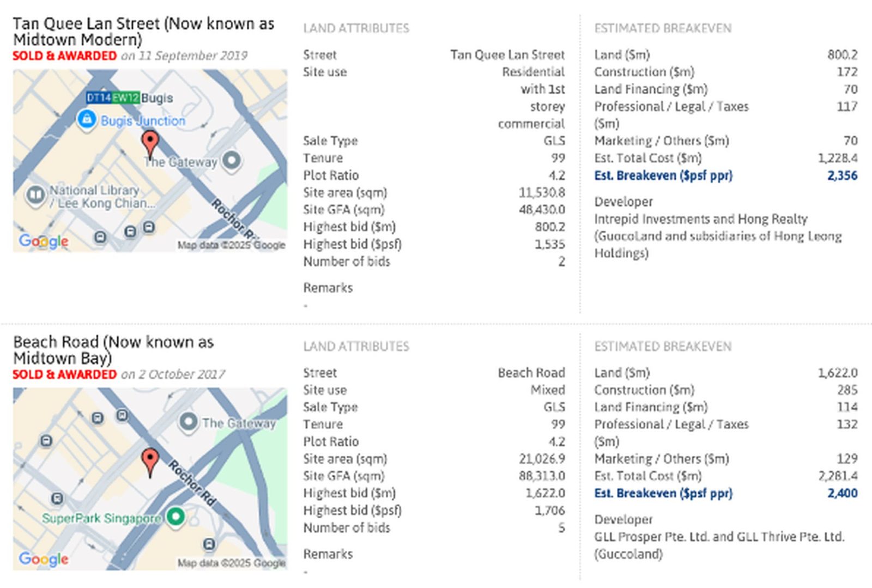Click Est. Total Cost value 1,228.4
This screenshot has height=588, width=872.
tap(838, 158)
